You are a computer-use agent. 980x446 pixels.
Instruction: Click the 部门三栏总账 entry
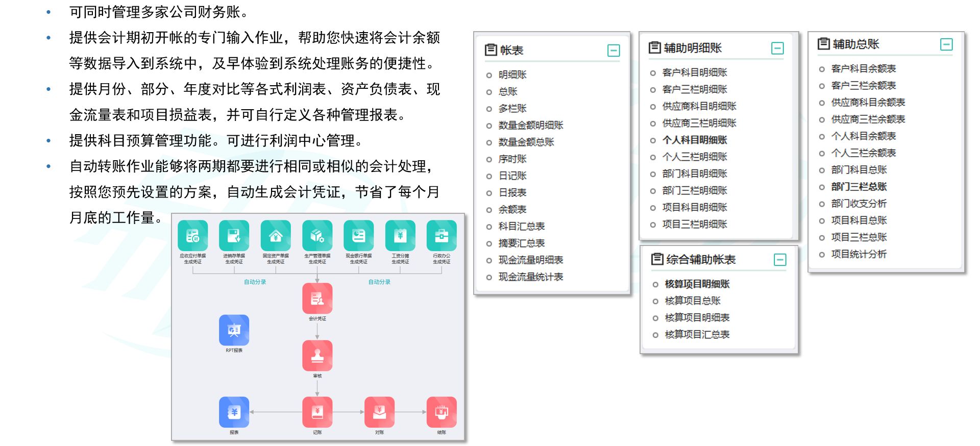point(859,187)
